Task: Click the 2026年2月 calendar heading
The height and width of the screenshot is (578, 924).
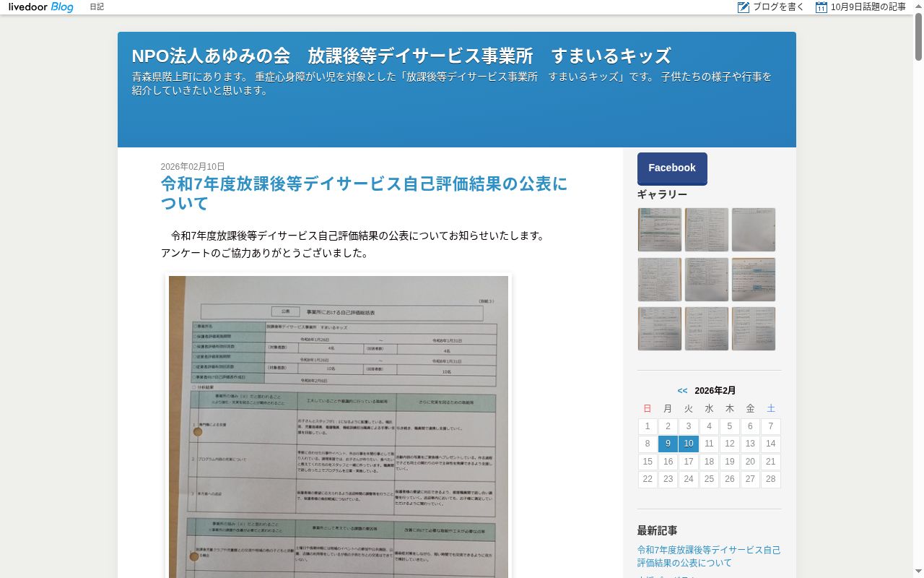Action: [715, 391]
